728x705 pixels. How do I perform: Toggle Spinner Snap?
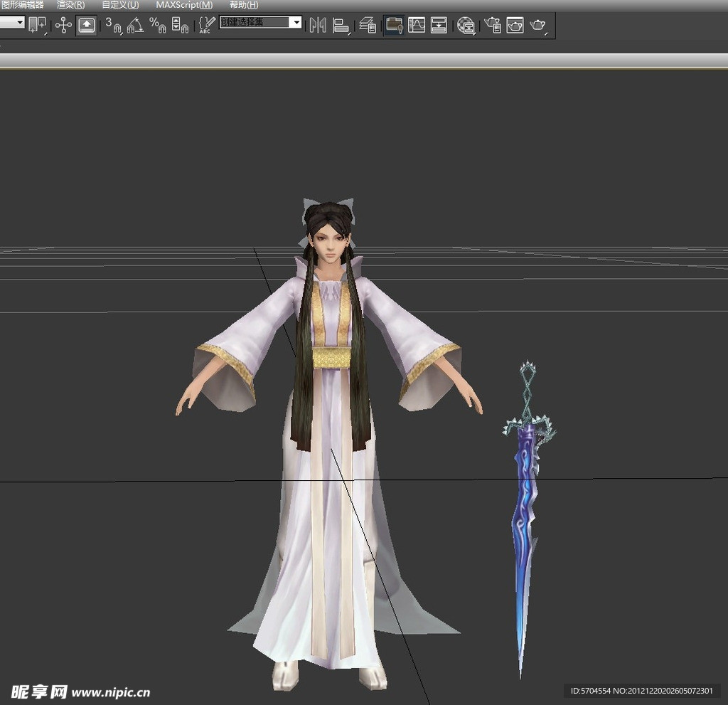[180, 25]
